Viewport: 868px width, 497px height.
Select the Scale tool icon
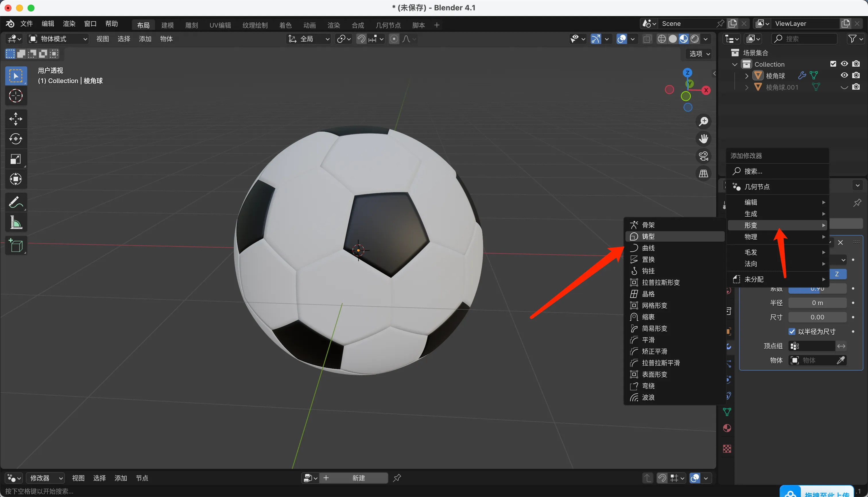tap(16, 159)
